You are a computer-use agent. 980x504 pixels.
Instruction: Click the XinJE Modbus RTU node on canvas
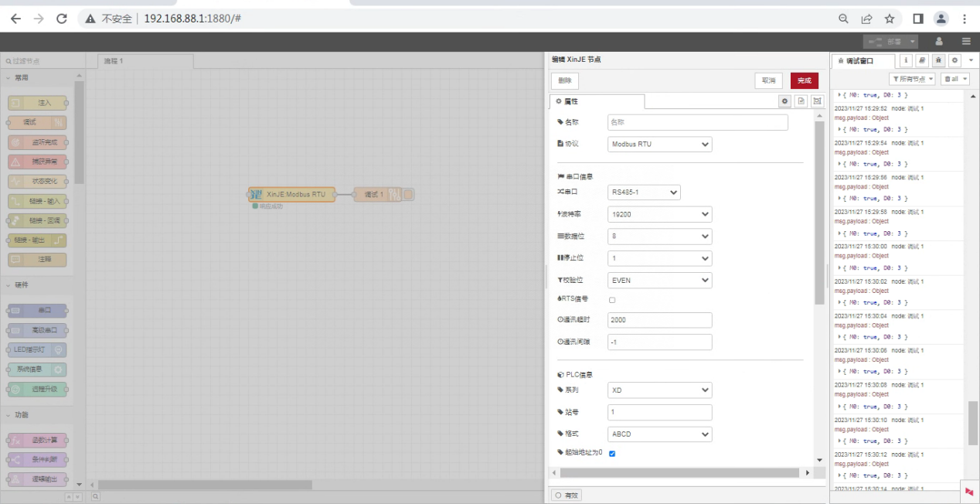coord(292,194)
